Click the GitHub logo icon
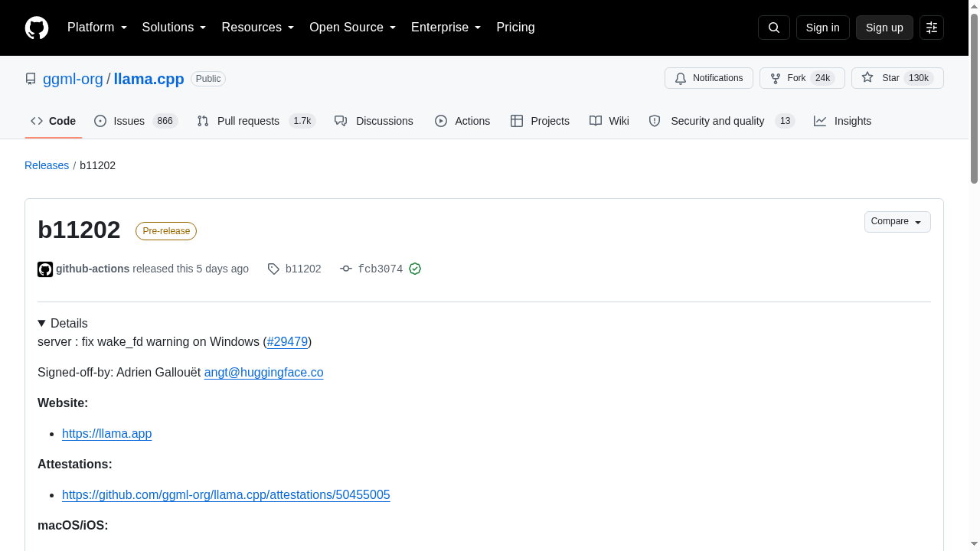 (37, 28)
